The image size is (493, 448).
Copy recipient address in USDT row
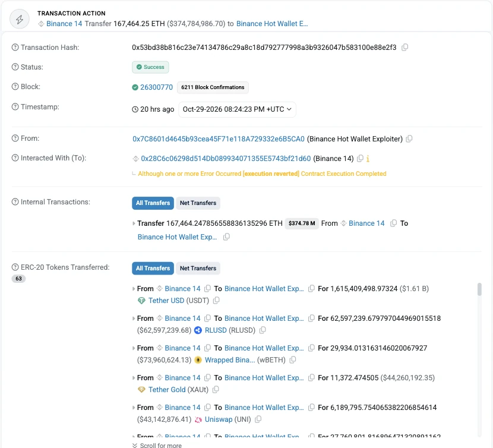click(x=311, y=289)
